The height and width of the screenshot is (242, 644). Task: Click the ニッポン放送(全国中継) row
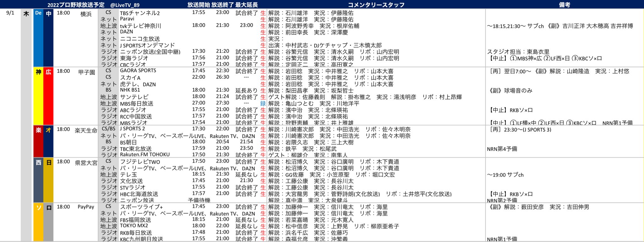point(150,52)
